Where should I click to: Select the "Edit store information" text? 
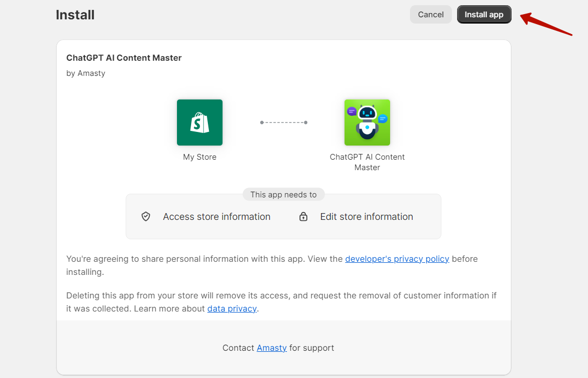pos(367,217)
